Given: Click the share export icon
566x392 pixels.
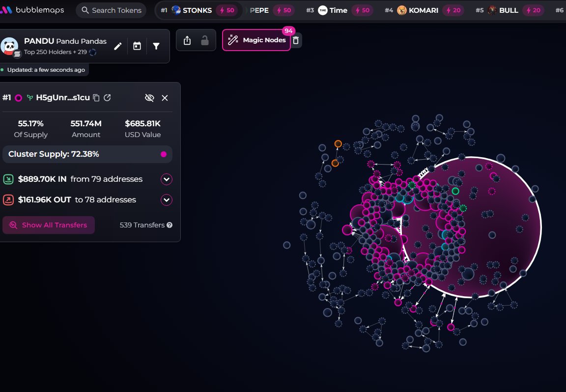Looking at the screenshot, I should [187, 40].
